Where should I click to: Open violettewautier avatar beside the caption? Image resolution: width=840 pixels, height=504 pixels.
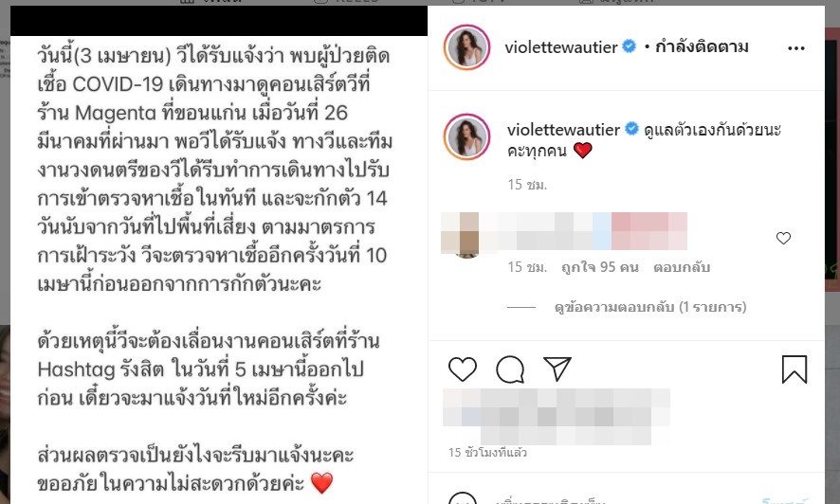466,137
